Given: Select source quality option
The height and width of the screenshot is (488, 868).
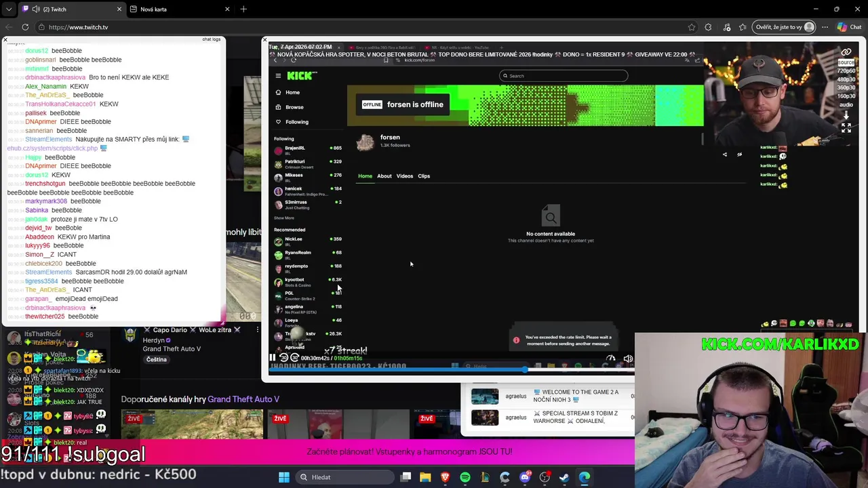Looking at the screenshot, I should click(x=846, y=62).
